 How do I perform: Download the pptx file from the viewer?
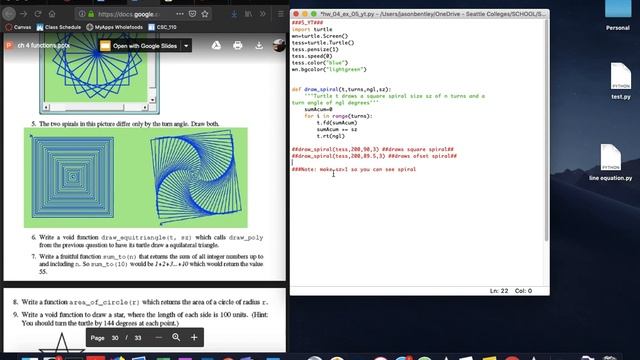[x=259, y=45]
